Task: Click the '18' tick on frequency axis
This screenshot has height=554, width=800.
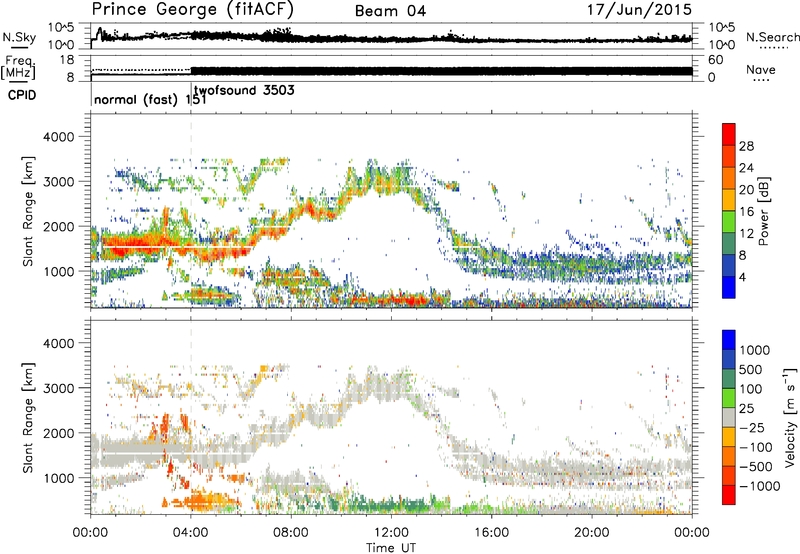Action: pos(67,60)
